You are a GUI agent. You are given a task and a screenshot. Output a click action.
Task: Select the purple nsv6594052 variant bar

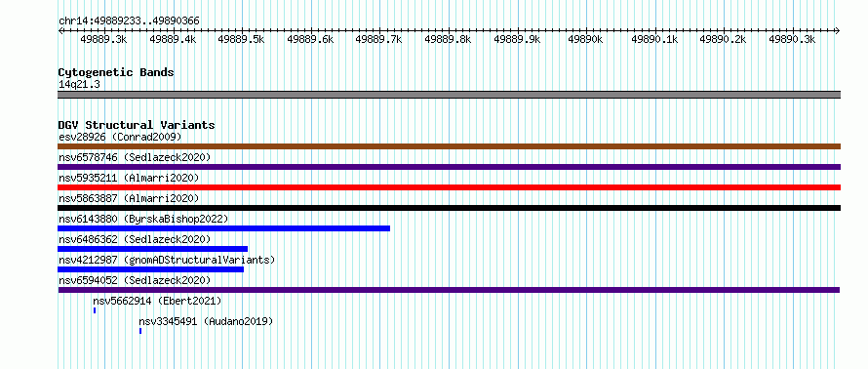point(449,290)
